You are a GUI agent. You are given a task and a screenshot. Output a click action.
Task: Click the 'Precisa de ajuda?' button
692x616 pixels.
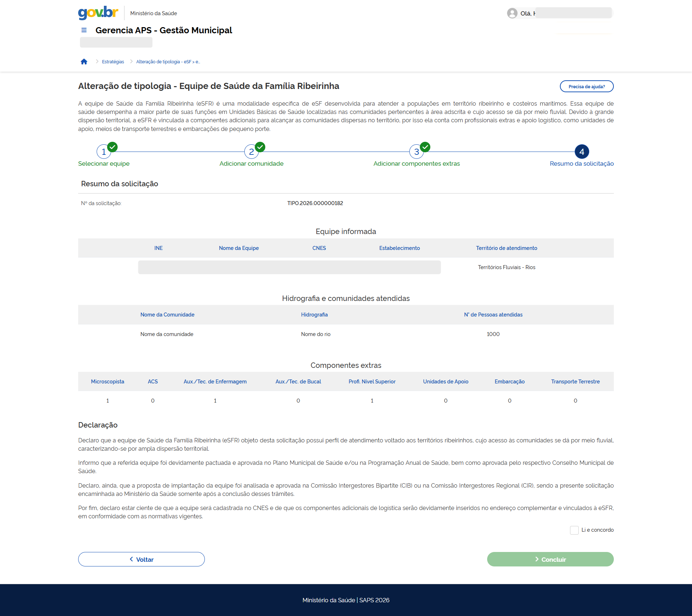pos(586,86)
